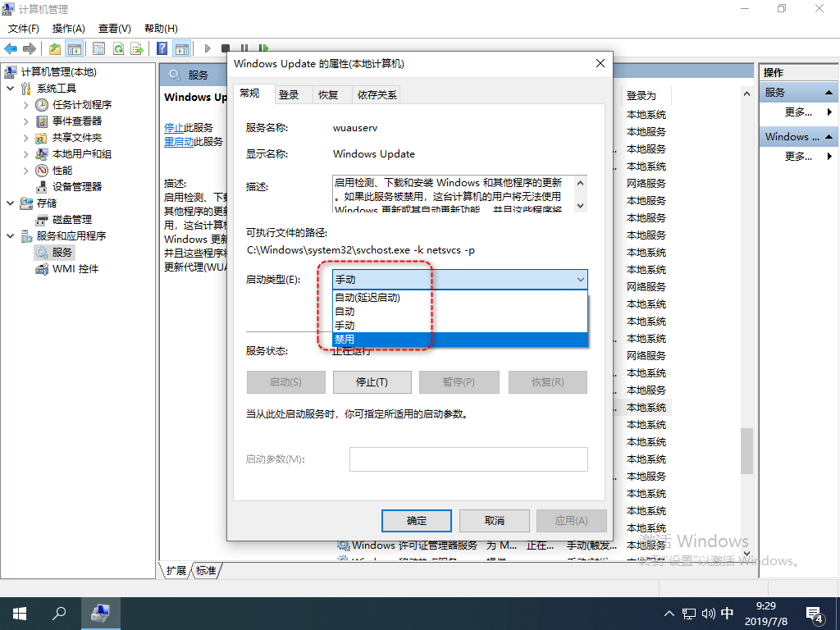The width and height of the screenshot is (840, 630).
Task: Click the 确定 button
Action: click(417, 521)
